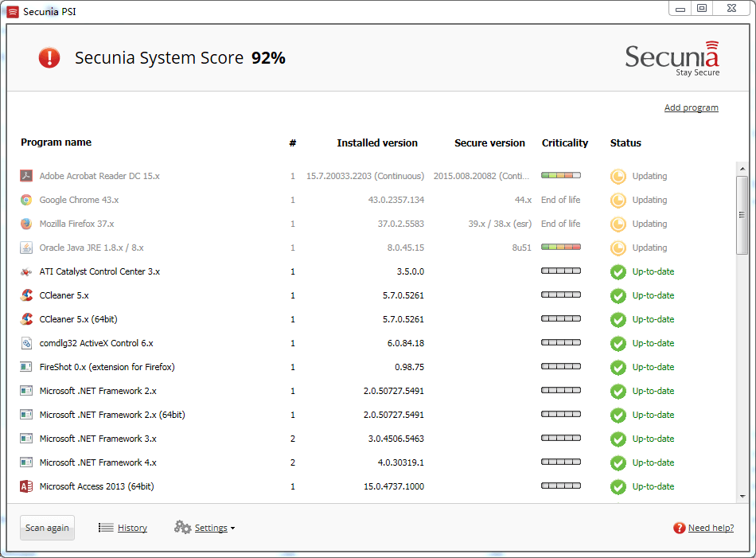
Task: Click the 92% system score value
Action: [x=268, y=58]
